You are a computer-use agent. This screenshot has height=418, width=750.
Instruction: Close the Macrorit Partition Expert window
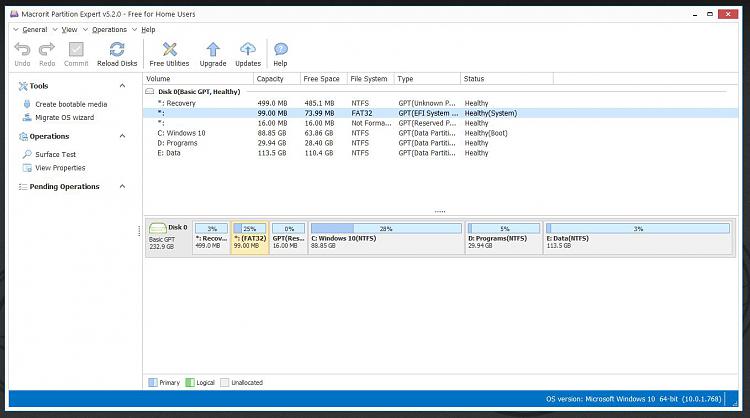coord(728,14)
